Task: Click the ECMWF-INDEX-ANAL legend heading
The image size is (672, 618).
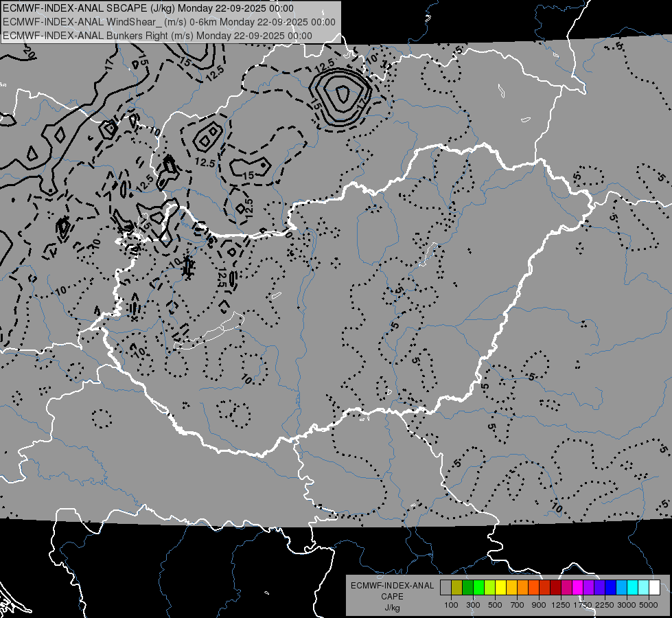Action: [392, 586]
